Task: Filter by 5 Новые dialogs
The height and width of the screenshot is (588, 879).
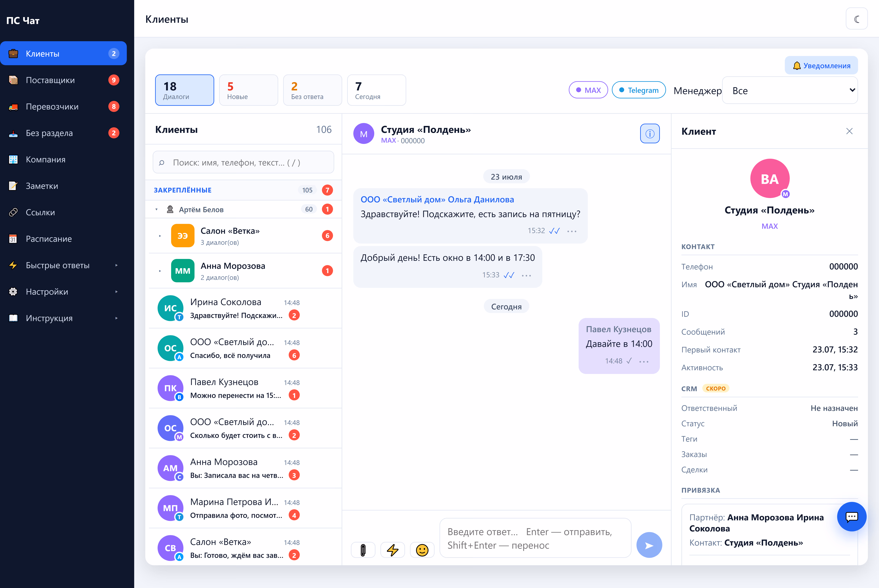Action: coord(249,90)
